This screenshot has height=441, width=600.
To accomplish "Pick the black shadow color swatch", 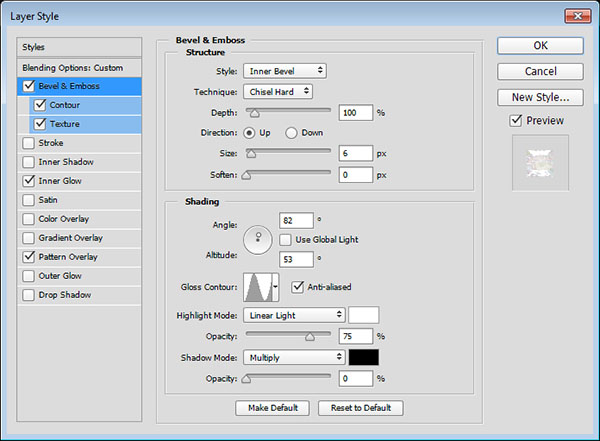I will pyautogui.click(x=363, y=357).
